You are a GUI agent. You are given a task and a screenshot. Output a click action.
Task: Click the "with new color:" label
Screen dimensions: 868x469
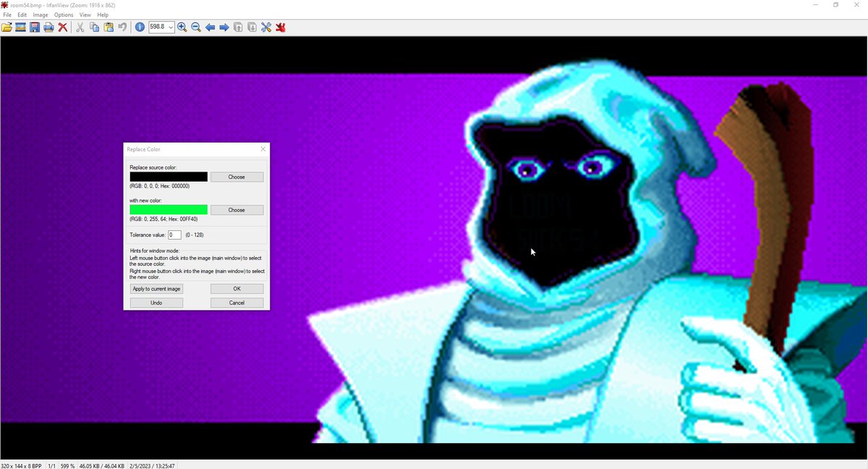pyautogui.click(x=147, y=201)
